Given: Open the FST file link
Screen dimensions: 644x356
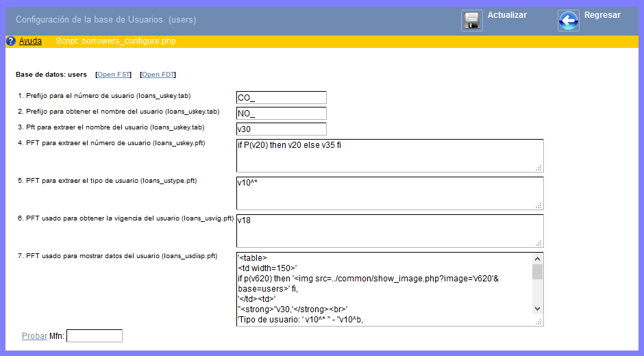Looking at the screenshot, I should [x=114, y=75].
